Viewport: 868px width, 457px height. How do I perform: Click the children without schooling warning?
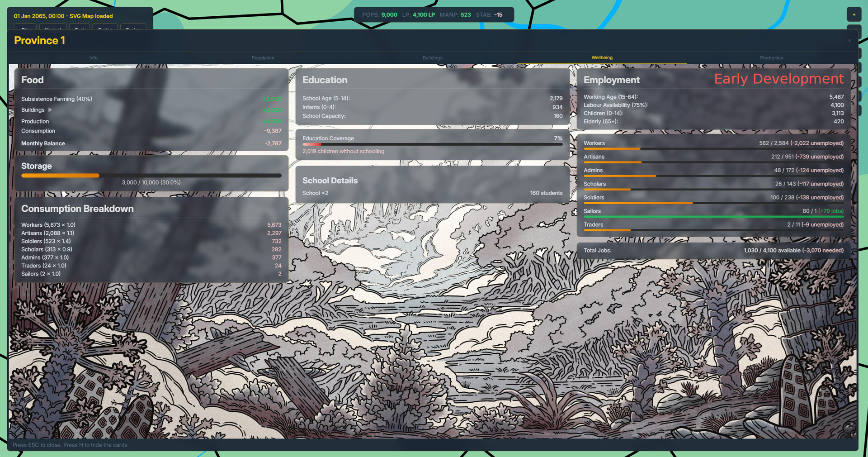344,151
